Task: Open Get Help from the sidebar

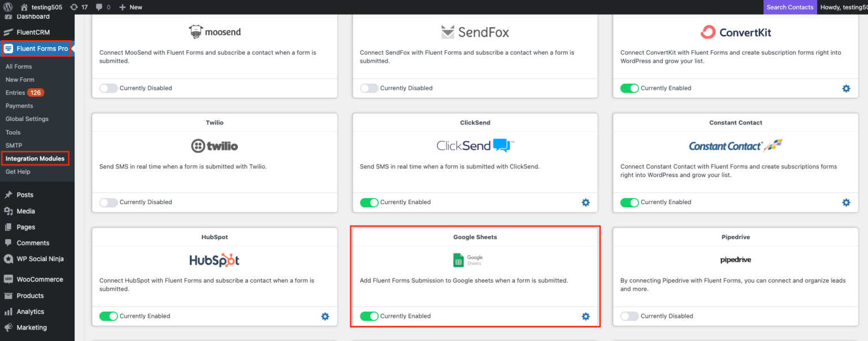Action: coord(18,171)
